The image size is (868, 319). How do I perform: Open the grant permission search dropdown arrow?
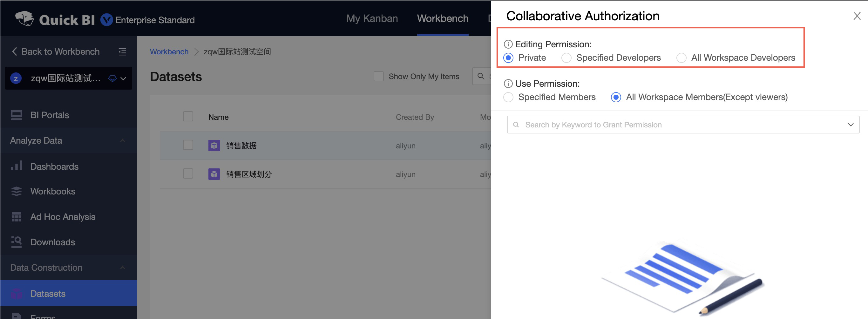(851, 124)
